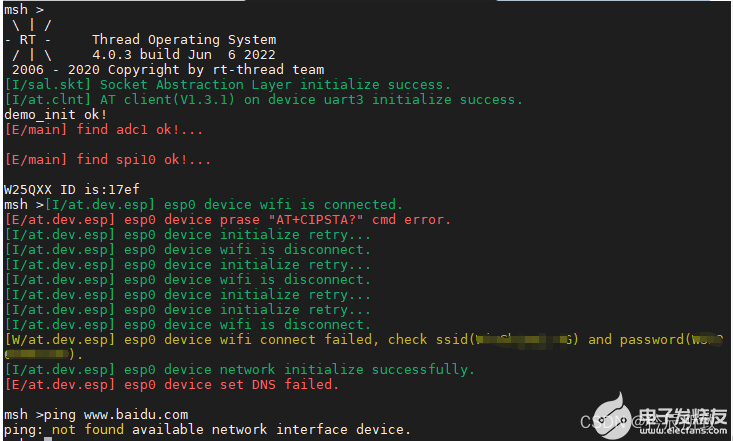
Task: Select the "AT+CIPSTA?" cmd error line
Action: click(228, 219)
